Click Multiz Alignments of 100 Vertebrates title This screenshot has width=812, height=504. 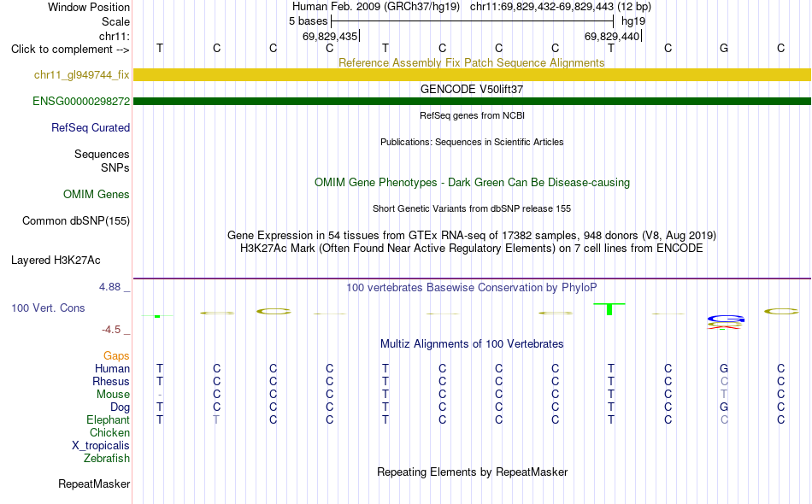[x=472, y=343]
